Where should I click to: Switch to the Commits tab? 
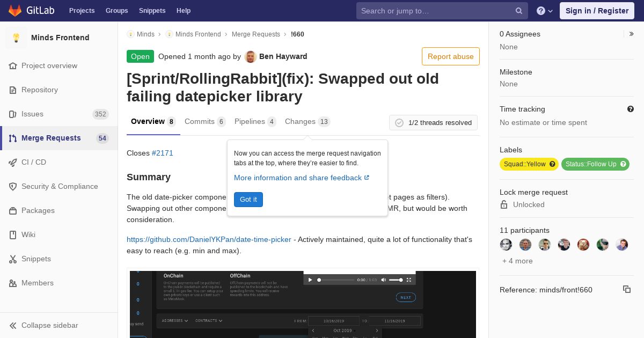(205, 122)
